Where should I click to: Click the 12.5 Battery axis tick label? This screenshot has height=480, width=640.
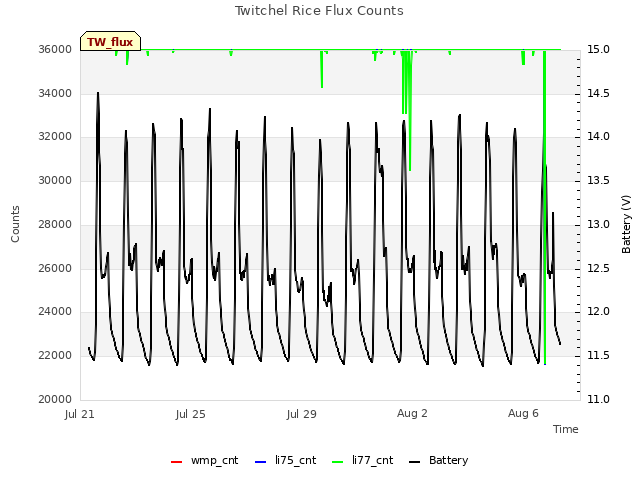tap(598, 268)
